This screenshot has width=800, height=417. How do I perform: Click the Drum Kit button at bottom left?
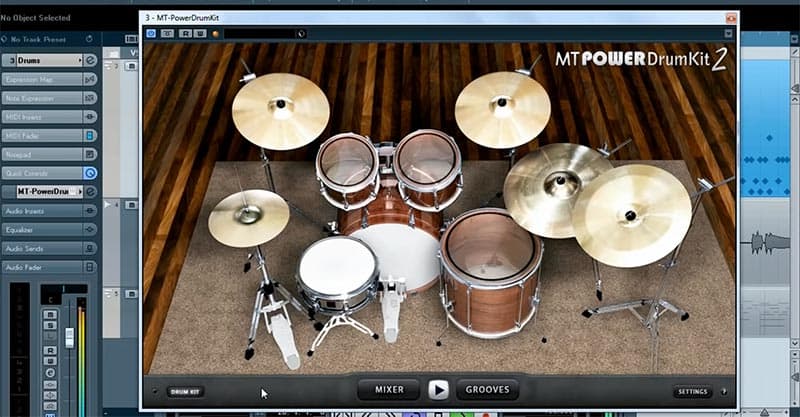(x=184, y=392)
